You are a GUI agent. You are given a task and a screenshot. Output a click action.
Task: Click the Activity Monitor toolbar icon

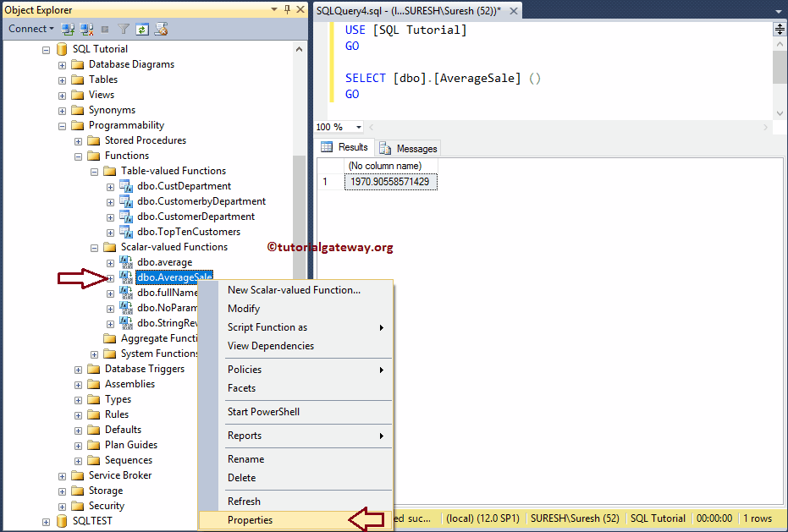click(161, 29)
